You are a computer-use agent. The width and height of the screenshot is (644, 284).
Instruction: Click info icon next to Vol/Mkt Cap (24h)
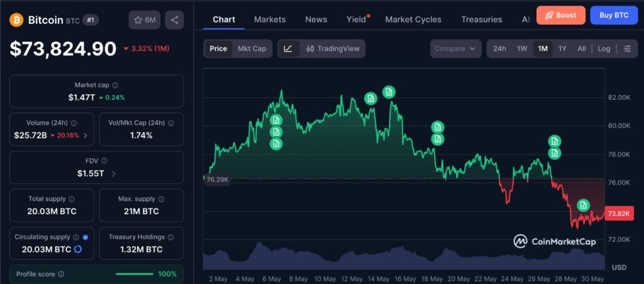[171, 123]
